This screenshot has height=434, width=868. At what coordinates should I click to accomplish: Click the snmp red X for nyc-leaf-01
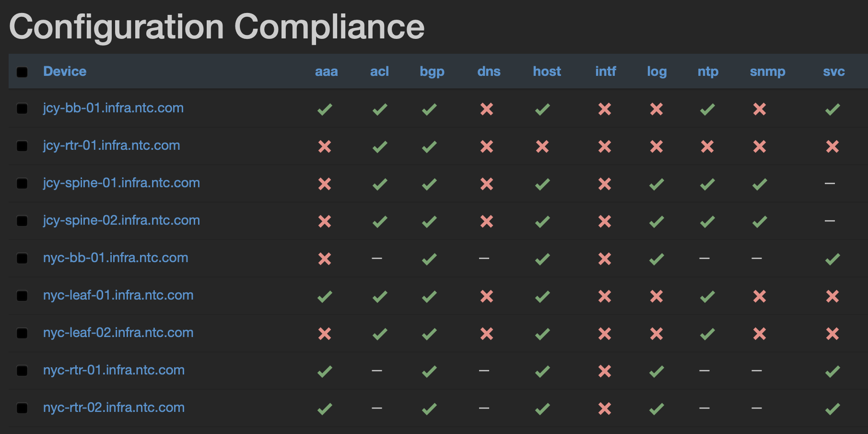760,296
